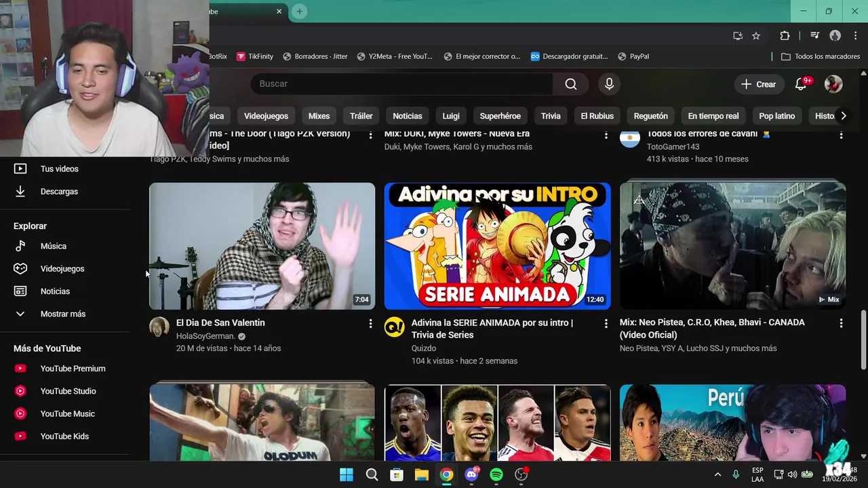Play El Dia De San Valentin thumbnail
868x488 pixels.
pyautogui.click(x=262, y=246)
